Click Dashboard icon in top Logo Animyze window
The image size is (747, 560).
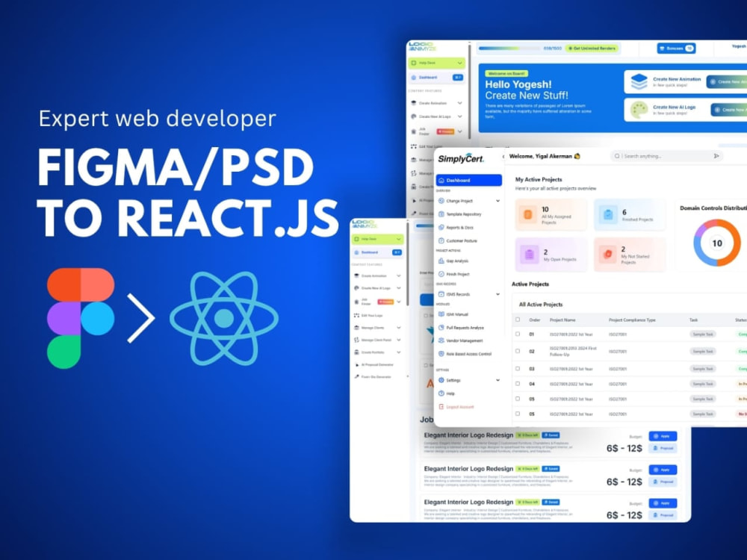tap(414, 77)
